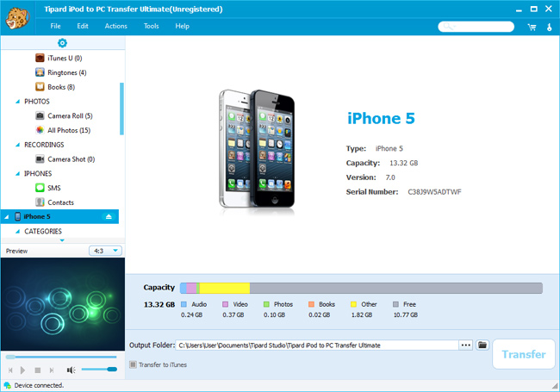This screenshot has height=392, width=560.
Task: Click the Output Folder path field
Action: 317,345
